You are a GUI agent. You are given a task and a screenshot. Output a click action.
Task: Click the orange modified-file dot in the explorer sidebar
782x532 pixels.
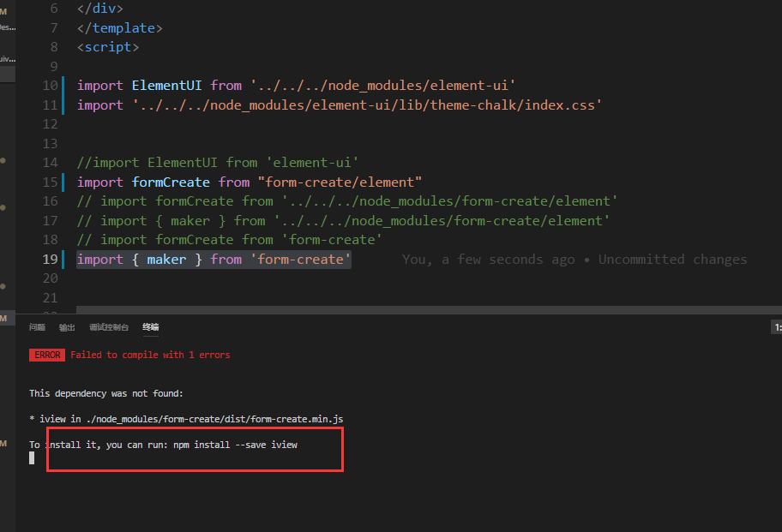tap(3, 160)
